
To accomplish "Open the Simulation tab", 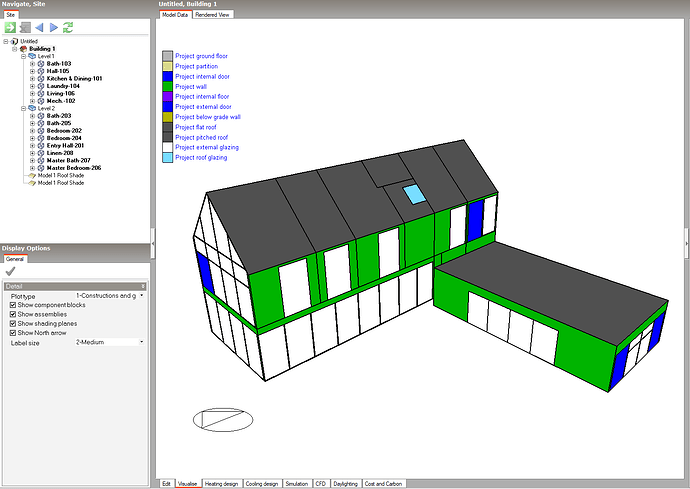I will click(297, 484).
